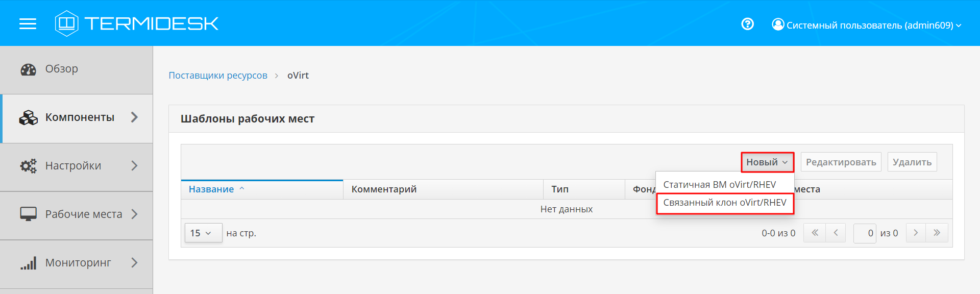Image resolution: width=980 pixels, height=294 pixels.
Task: Open the help question mark icon
Action: click(747, 24)
